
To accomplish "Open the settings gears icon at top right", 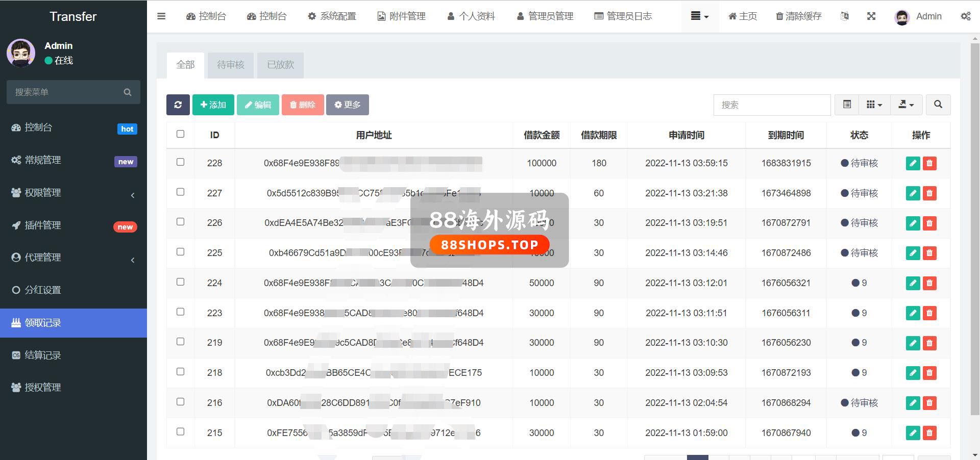I will [x=965, y=16].
